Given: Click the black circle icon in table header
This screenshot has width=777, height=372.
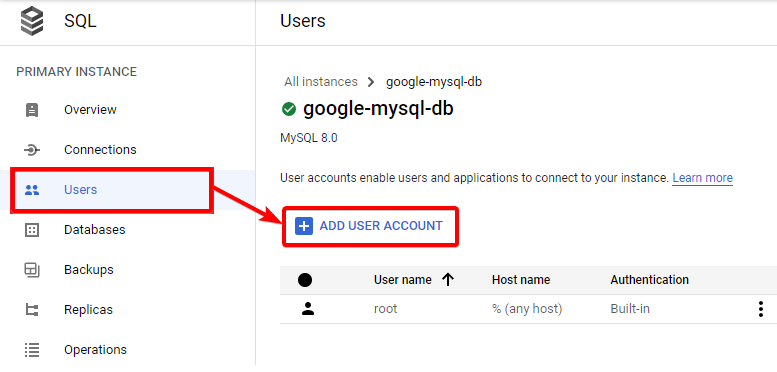Looking at the screenshot, I should (305, 280).
